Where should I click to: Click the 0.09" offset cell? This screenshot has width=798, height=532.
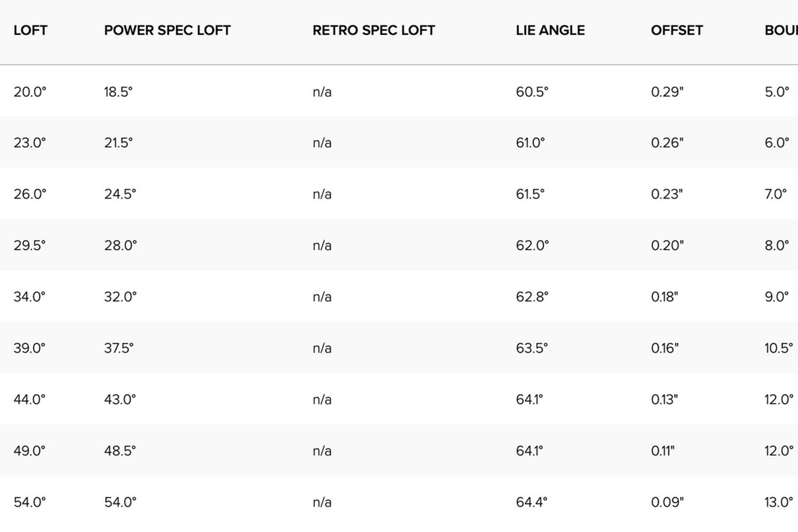point(667,502)
